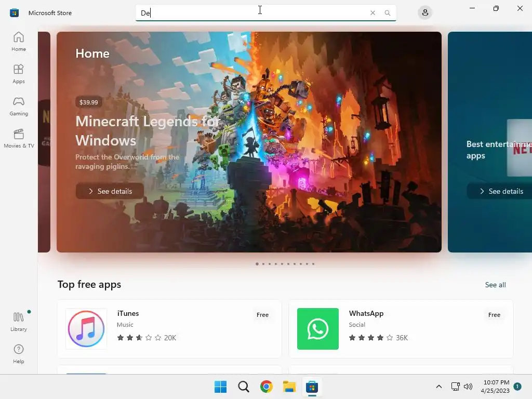Open the Windows Start menu
The image size is (532, 399).
[220, 387]
